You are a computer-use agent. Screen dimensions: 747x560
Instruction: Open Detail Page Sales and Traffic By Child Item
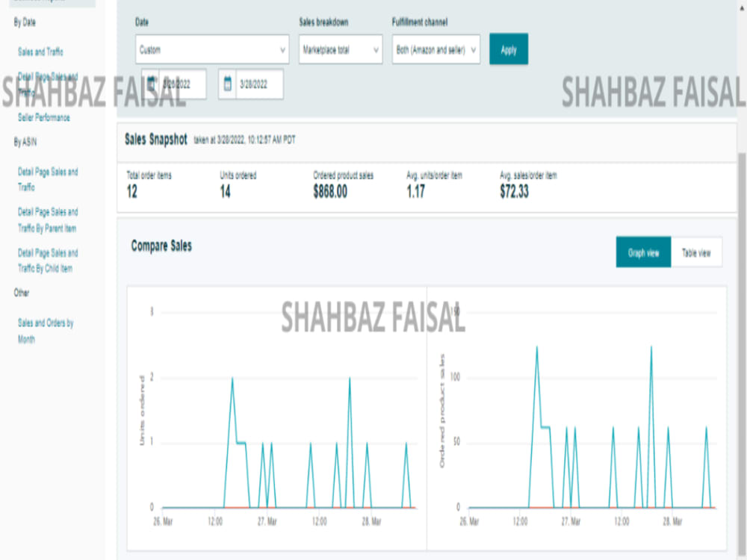click(x=48, y=261)
